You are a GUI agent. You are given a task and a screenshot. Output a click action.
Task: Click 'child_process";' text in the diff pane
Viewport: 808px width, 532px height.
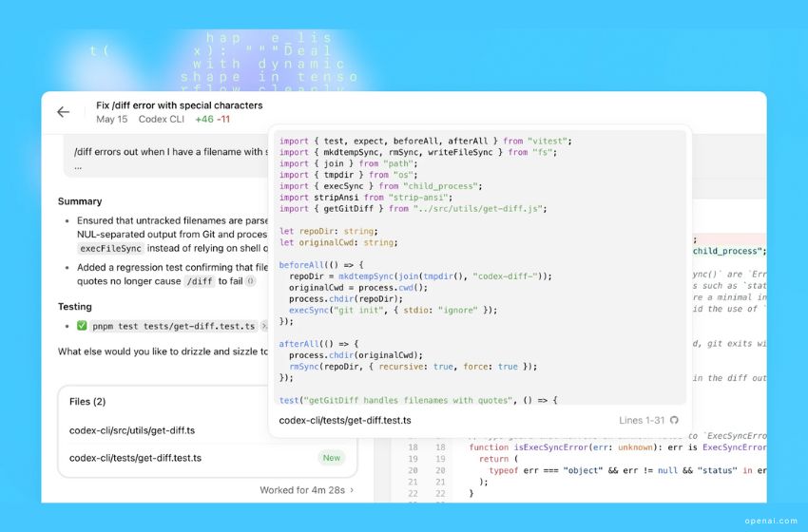tap(729, 251)
